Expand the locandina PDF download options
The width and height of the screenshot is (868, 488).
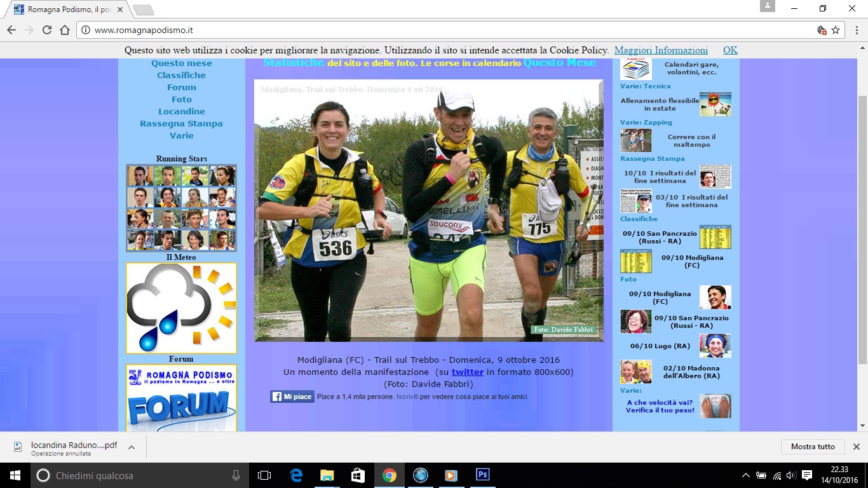click(x=132, y=447)
